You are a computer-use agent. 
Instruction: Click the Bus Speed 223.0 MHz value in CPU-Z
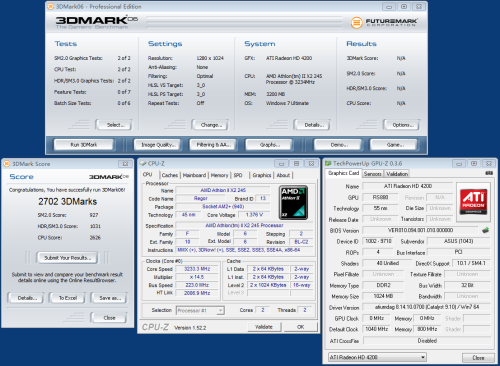[197, 285]
